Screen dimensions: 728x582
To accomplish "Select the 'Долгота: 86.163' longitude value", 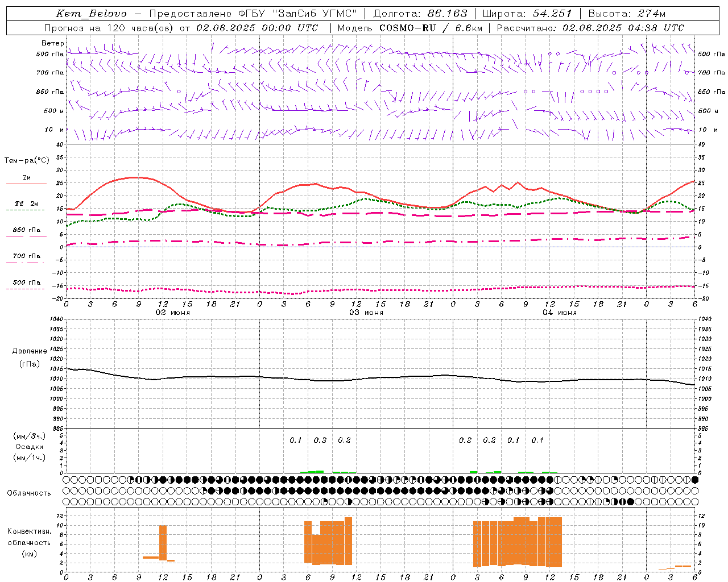I will pos(420,14).
